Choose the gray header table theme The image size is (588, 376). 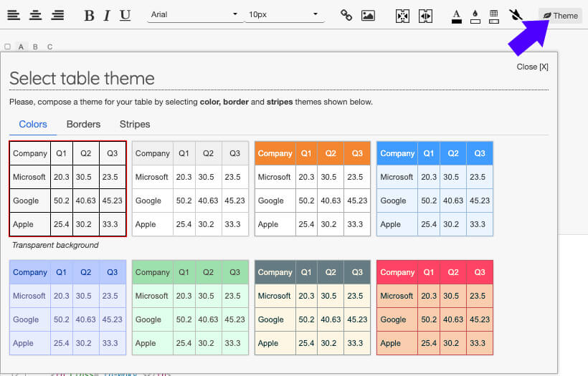tap(190, 189)
